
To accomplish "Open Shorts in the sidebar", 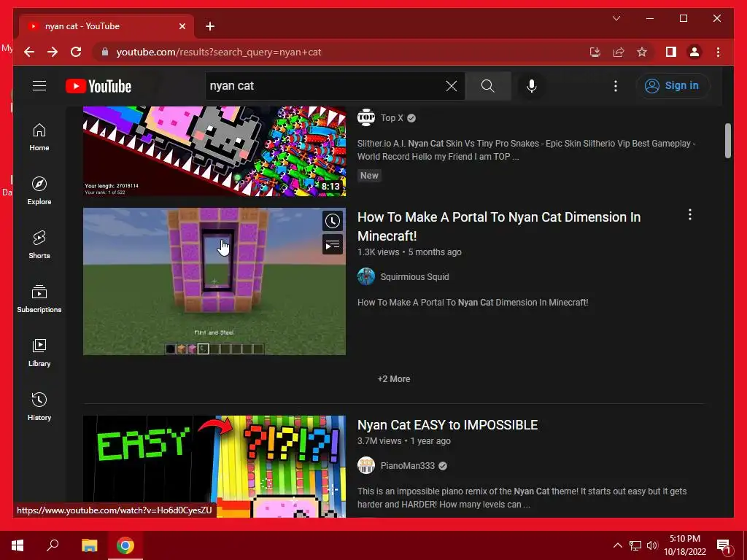I will [39, 245].
